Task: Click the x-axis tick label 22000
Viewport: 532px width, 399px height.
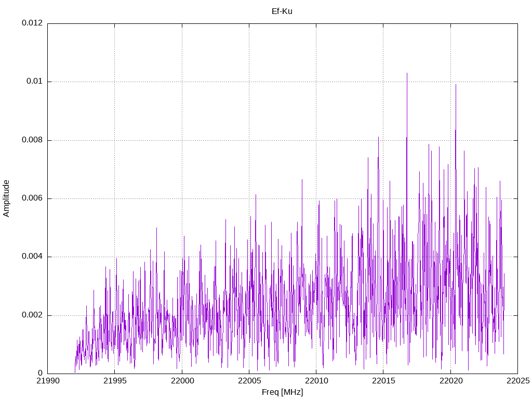Action: [x=182, y=381]
